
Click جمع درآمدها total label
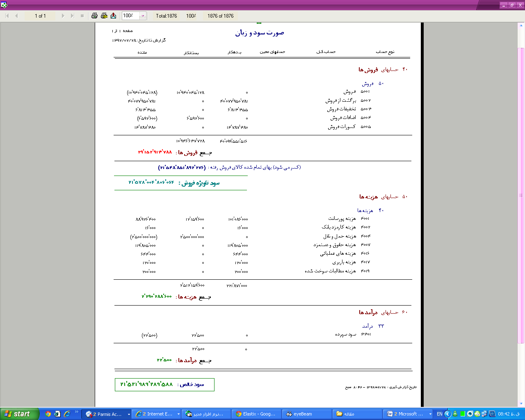click(x=194, y=361)
